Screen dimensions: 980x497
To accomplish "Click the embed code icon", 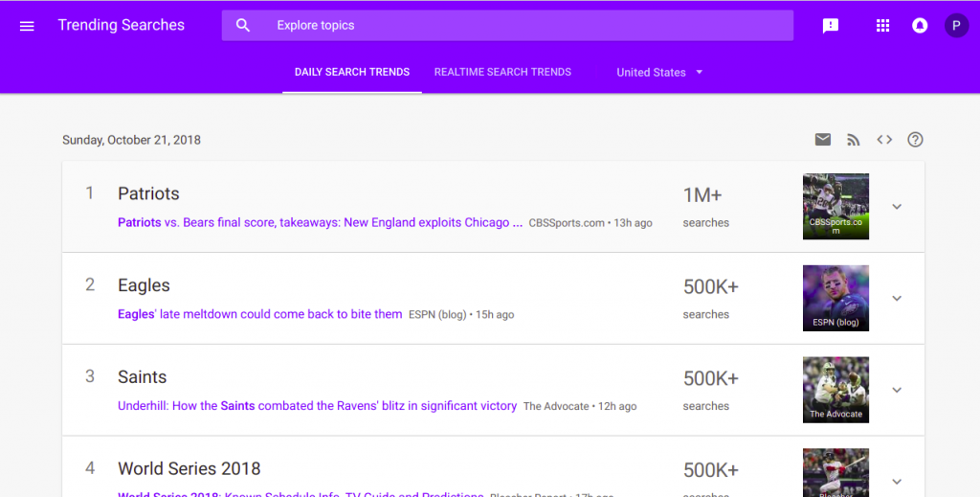I will coord(883,140).
